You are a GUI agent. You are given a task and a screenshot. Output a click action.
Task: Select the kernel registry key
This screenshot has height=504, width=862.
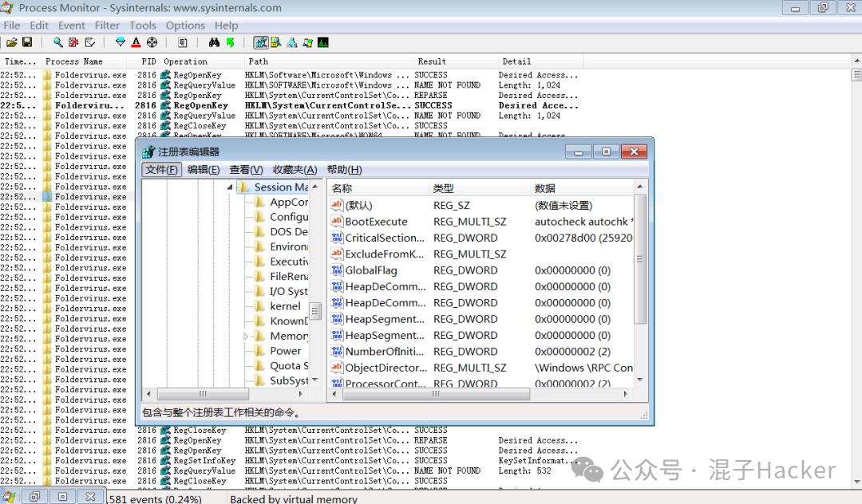(285, 305)
